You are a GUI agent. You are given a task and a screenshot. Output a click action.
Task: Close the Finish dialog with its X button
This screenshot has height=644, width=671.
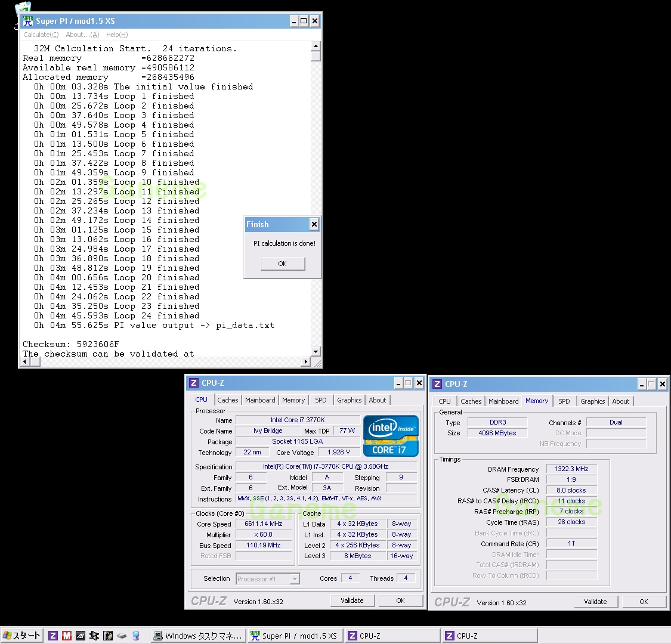point(314,224)
